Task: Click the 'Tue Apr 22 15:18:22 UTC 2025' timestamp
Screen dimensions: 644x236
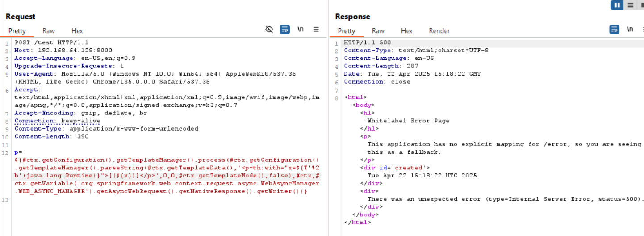Action: point(422,175)
